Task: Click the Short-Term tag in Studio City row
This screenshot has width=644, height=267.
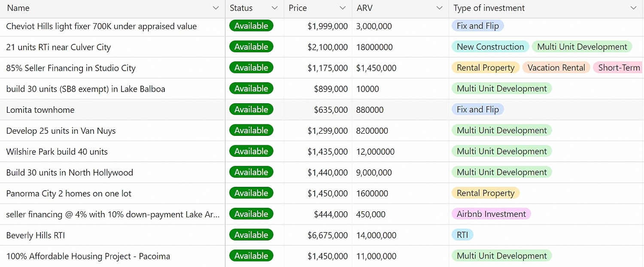Action: coord(618,68)
